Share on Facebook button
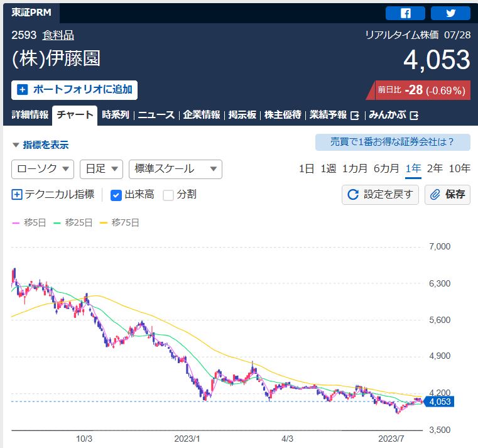478x448 pixels. 405,13
